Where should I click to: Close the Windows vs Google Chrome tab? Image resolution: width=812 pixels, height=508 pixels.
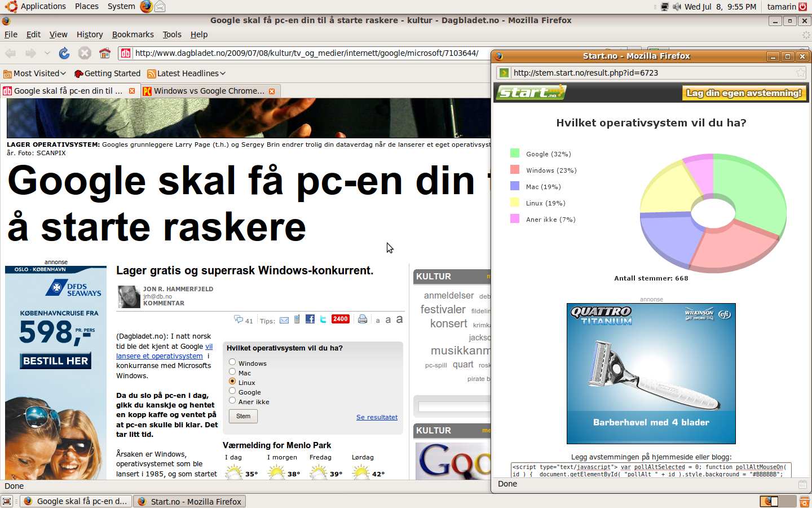[x=272, y=91]
